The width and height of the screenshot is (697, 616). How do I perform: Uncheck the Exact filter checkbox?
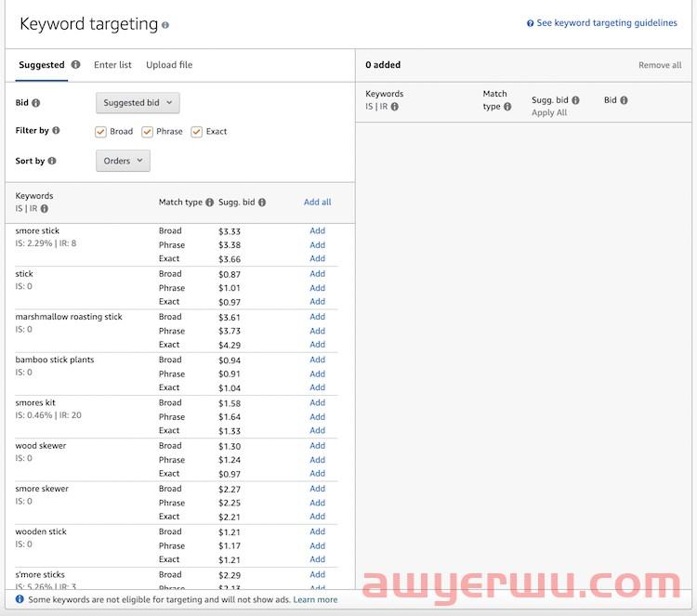click(196, 132)
